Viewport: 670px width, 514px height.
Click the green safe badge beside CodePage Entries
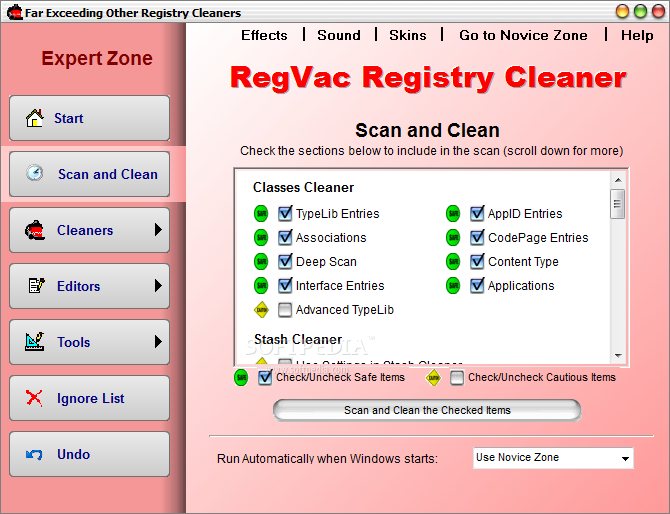pos(453,238)
